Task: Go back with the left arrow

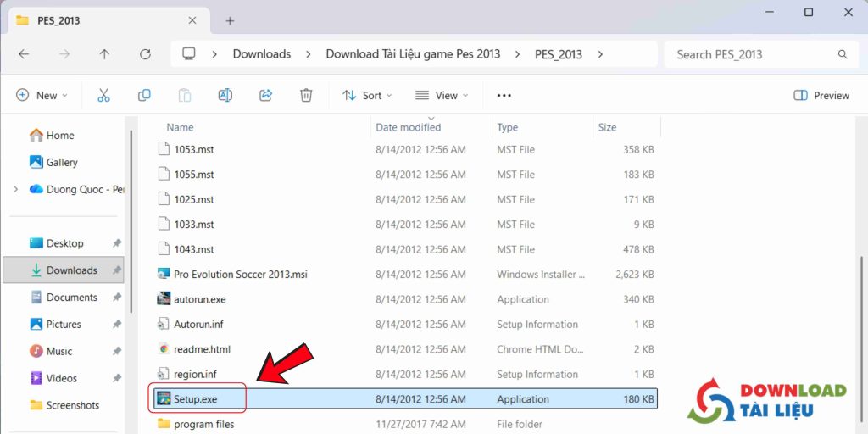Action: [23, 53]
